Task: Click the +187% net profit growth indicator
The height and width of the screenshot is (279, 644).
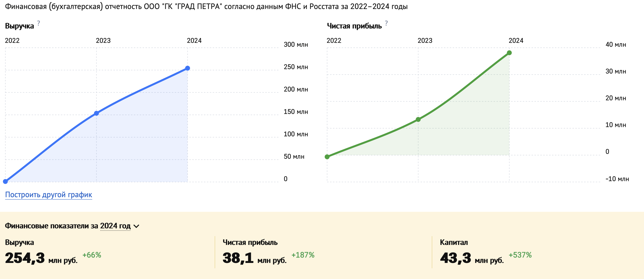Action: point(303,255)
